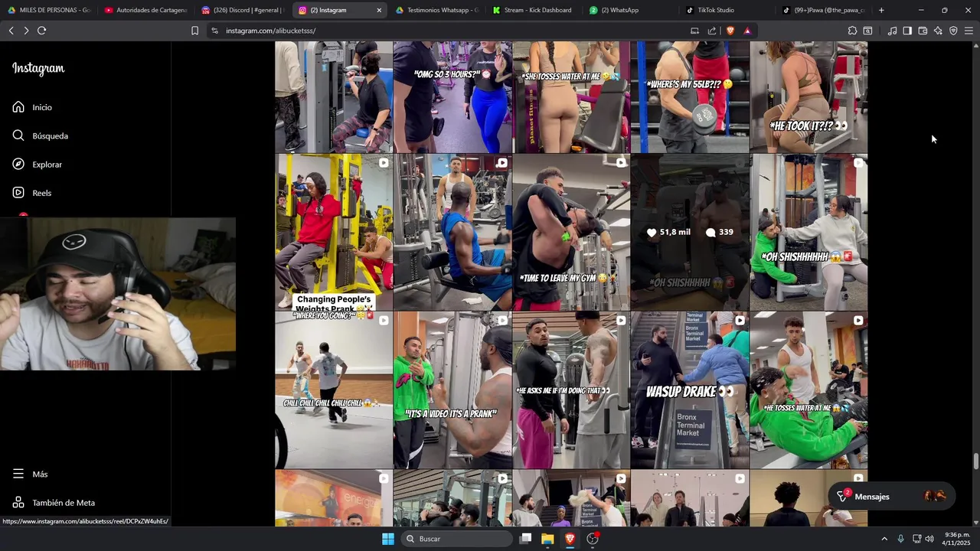Open the Mensajes floating button
The height and width of the screenshot is (551, 980).
(891, 497)
